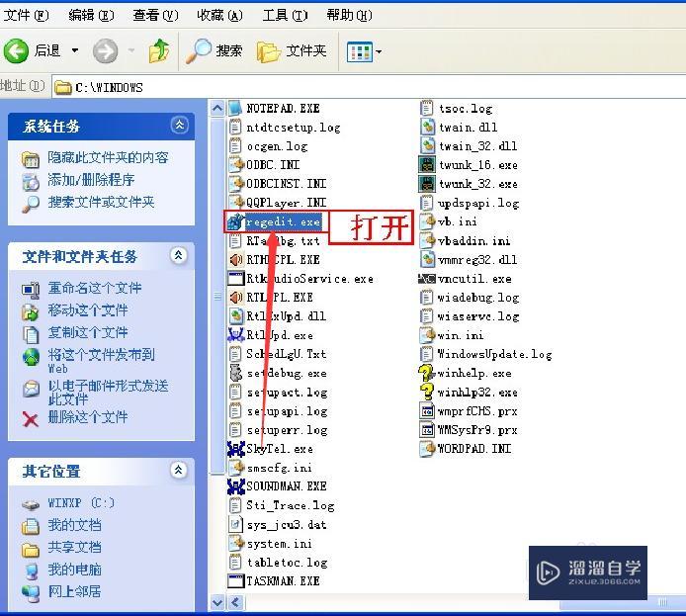Select the file named vmmreg32.dll
Viewport: 686px width, 616px height.
pos(477,260)
